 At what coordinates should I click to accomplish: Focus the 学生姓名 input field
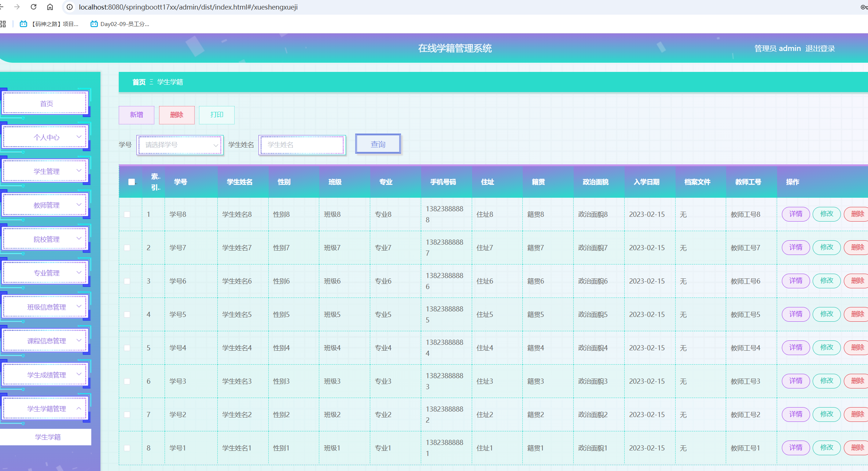coord(302,145)
